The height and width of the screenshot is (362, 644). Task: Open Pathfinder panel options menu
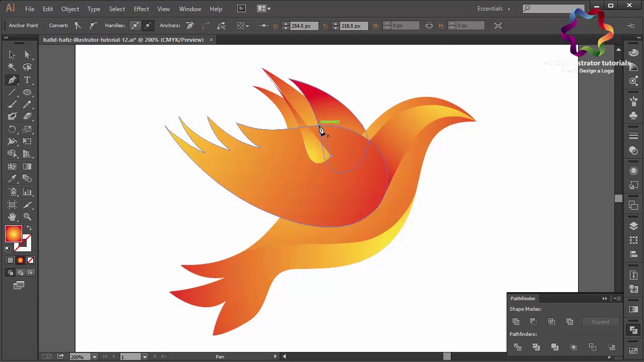(616, 299)
